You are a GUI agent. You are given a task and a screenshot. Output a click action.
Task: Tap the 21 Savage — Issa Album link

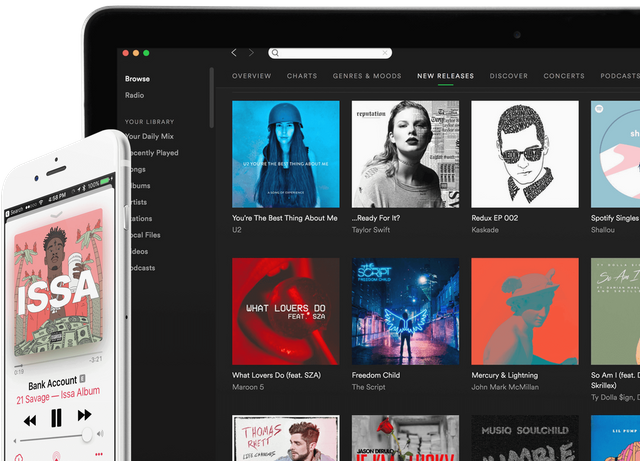[58, 395]
